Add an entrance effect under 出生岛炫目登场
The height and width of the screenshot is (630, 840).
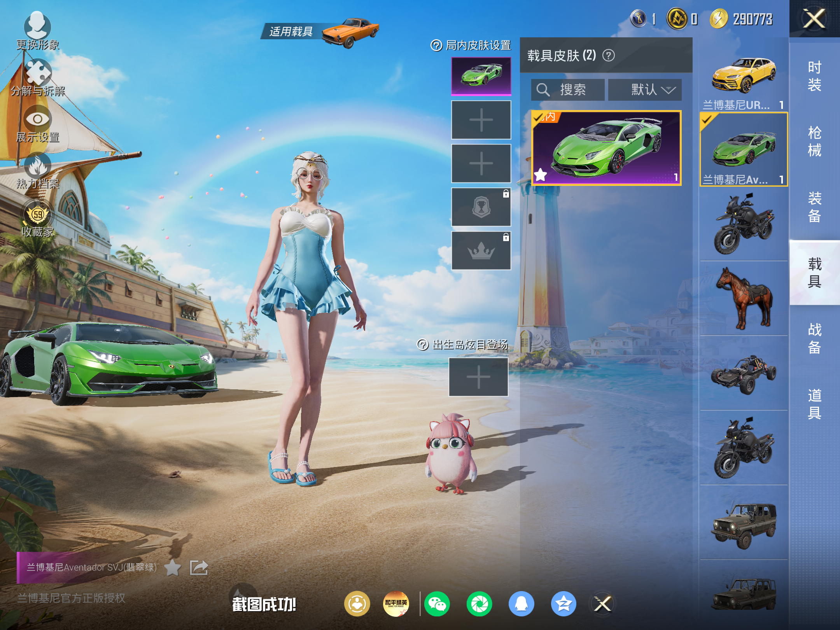[x=478, y=377]
